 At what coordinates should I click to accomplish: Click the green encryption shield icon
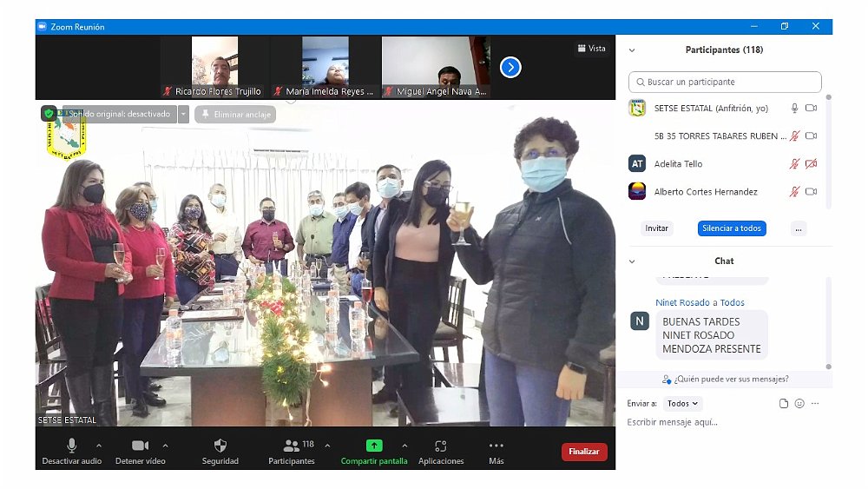(x=49, y=114)
